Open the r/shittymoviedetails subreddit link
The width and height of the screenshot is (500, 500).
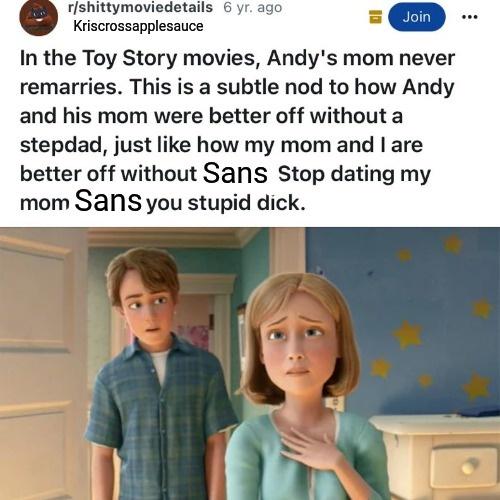click(140, 7)
